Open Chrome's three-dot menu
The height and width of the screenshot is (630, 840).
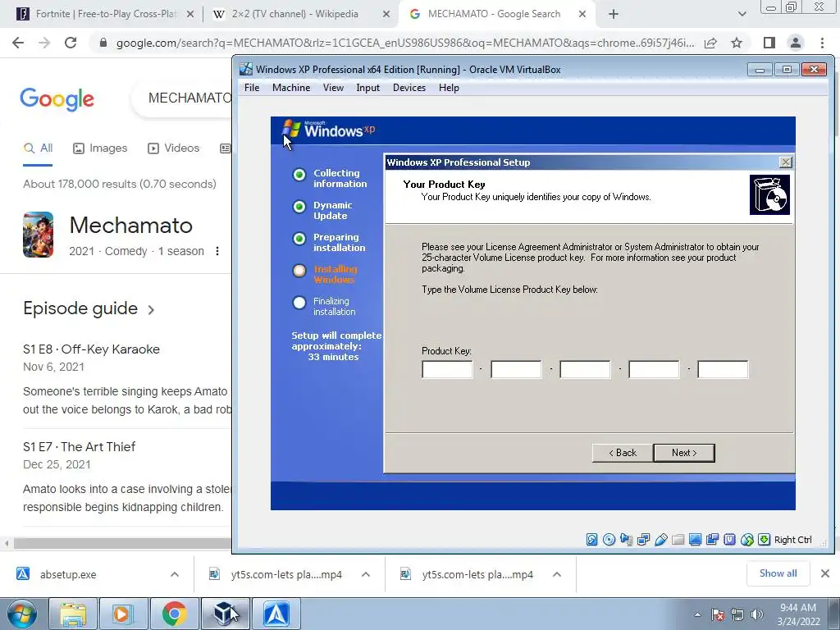coord(822,43)
